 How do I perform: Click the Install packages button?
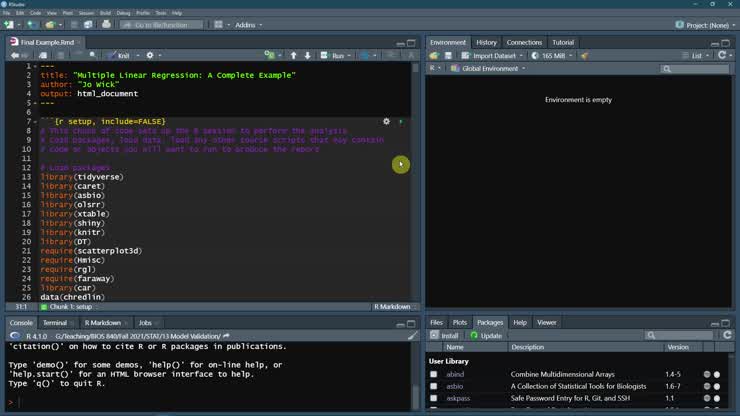point(444,336)
